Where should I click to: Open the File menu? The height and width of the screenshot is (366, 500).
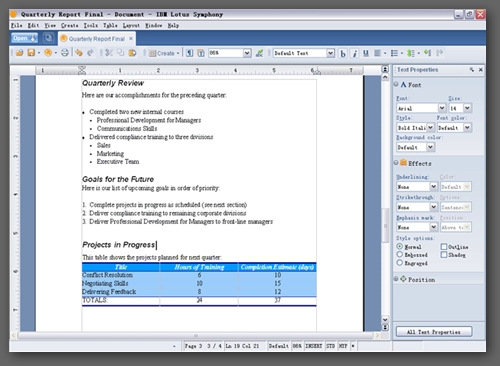tap(16, 25)
